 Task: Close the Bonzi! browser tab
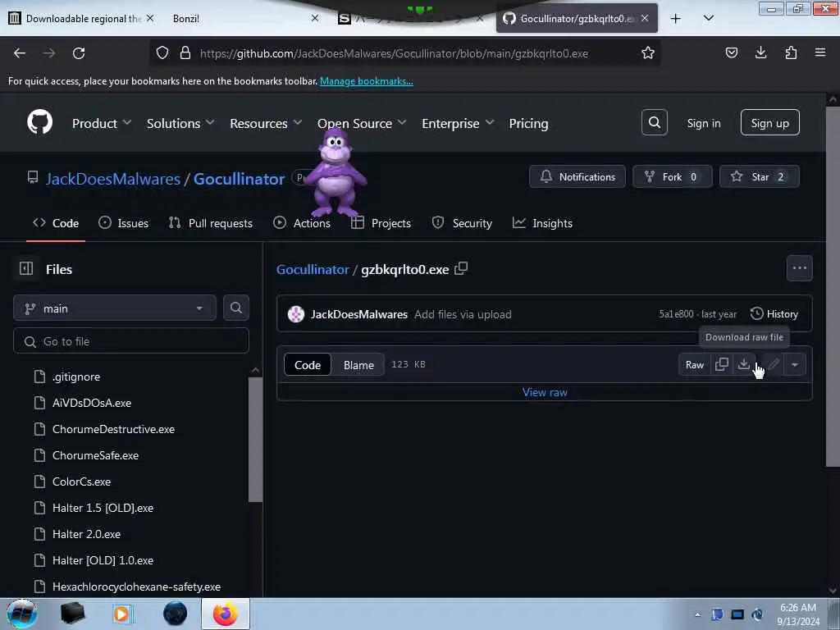(315, 18)
